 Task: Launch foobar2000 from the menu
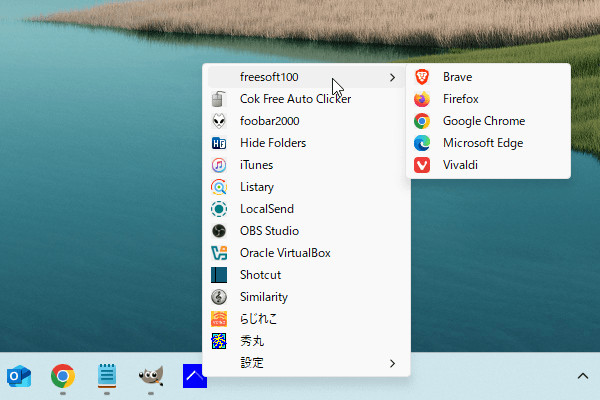[306, 121]
